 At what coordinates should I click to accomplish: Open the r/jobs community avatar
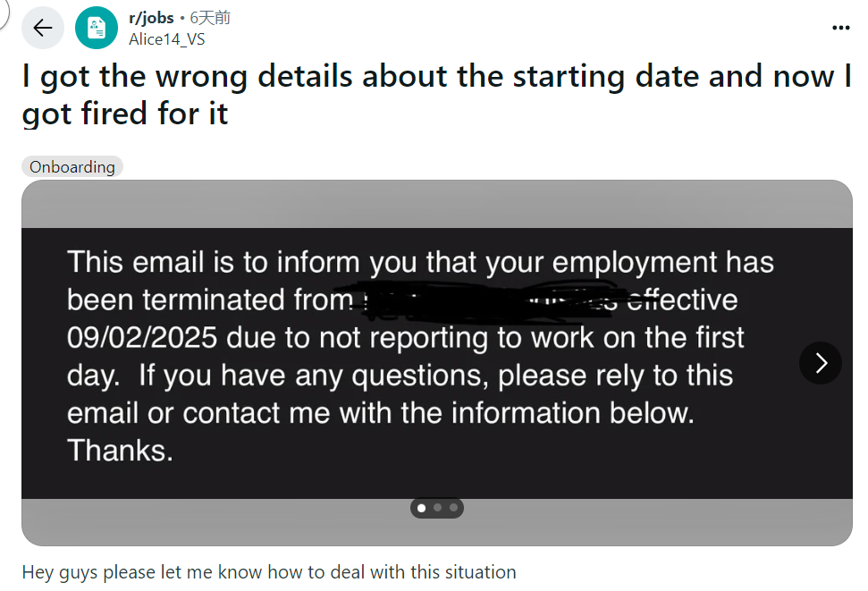[97, 28]
